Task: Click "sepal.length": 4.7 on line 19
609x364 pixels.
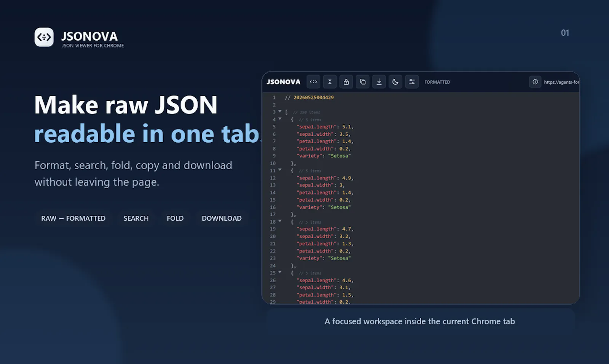Action: (325, 229)
